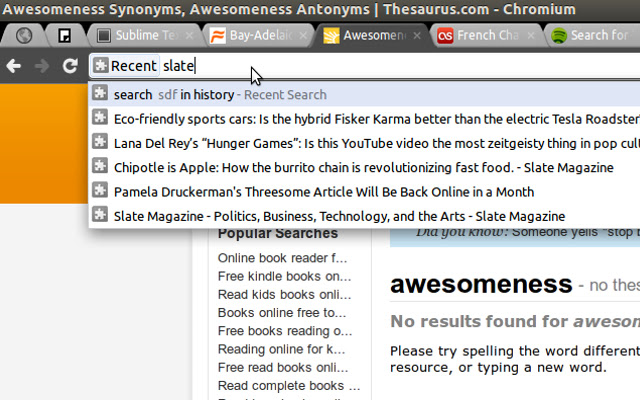Click extension icon beside Lana Del Rey suggestion
This screenshot has width=640, height=400.
click(x=100, y=142)
